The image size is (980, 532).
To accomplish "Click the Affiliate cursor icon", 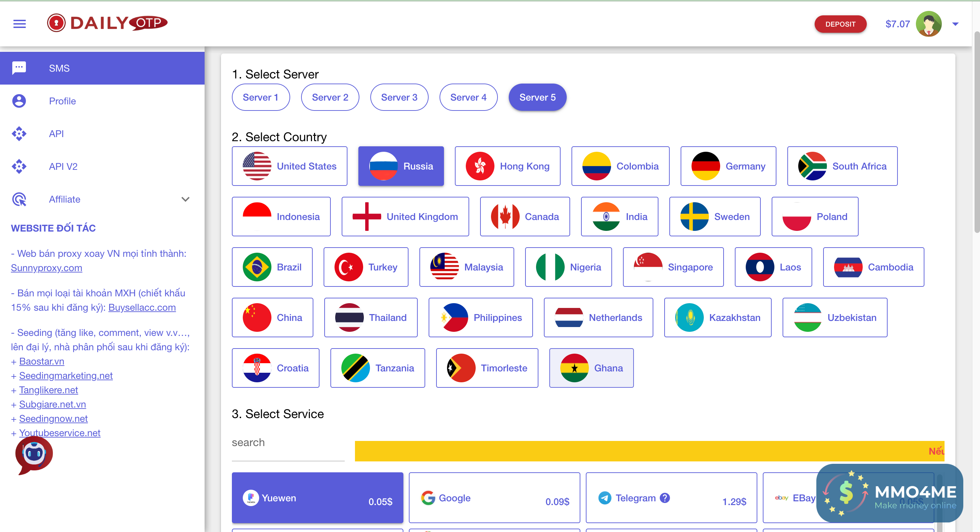I will [19, 199].
